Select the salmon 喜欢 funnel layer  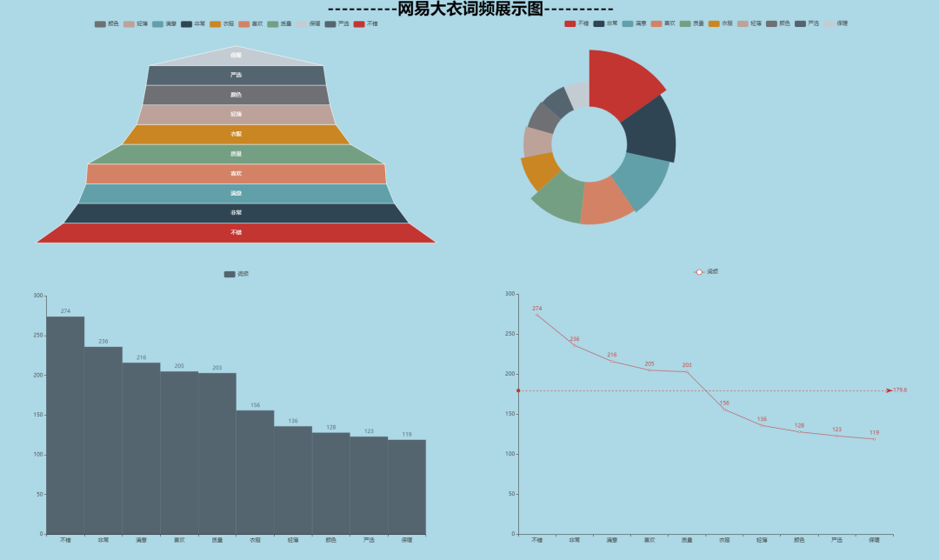(236, 174)
